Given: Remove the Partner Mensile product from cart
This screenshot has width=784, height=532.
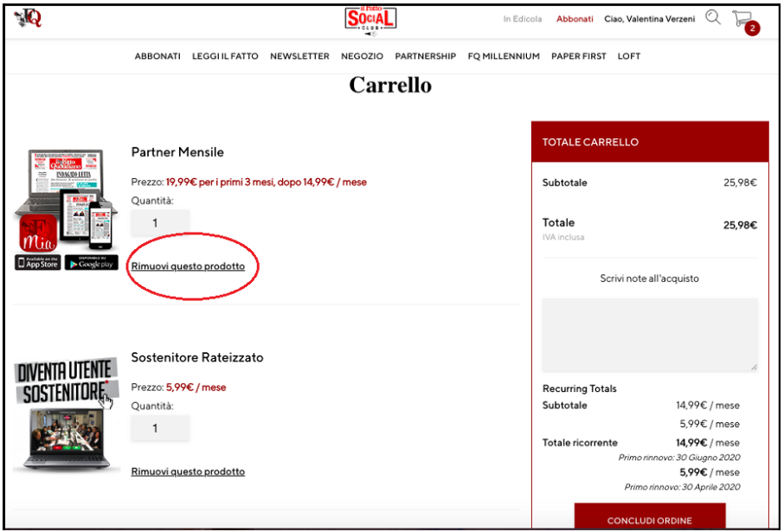Looking at the screenshot, I should [188, 266].
